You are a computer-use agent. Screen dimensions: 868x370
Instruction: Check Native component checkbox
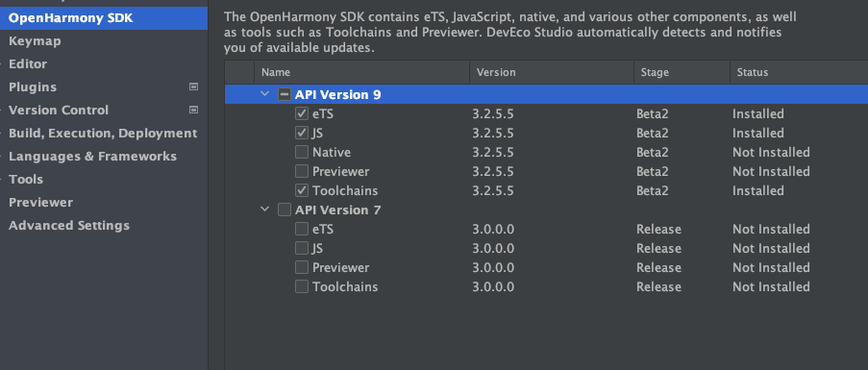click(x=302, y=152)
